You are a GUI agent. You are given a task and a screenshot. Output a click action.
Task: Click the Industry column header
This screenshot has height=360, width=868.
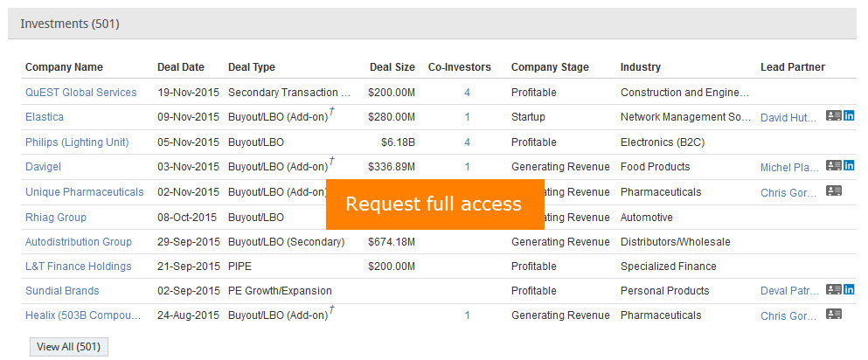641,67
